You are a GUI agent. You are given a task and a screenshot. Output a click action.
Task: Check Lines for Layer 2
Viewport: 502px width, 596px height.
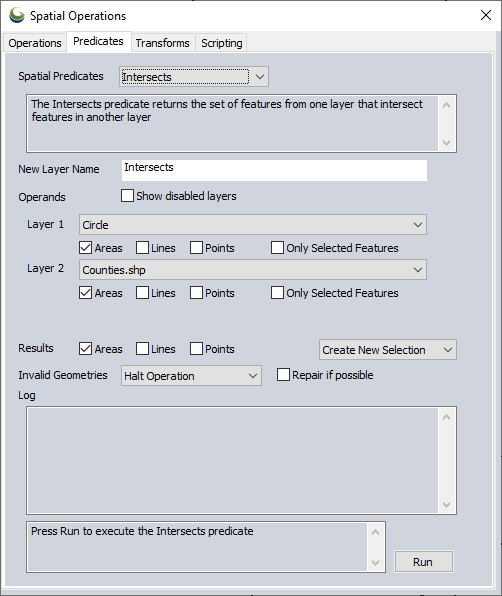(x=143, y=293)
